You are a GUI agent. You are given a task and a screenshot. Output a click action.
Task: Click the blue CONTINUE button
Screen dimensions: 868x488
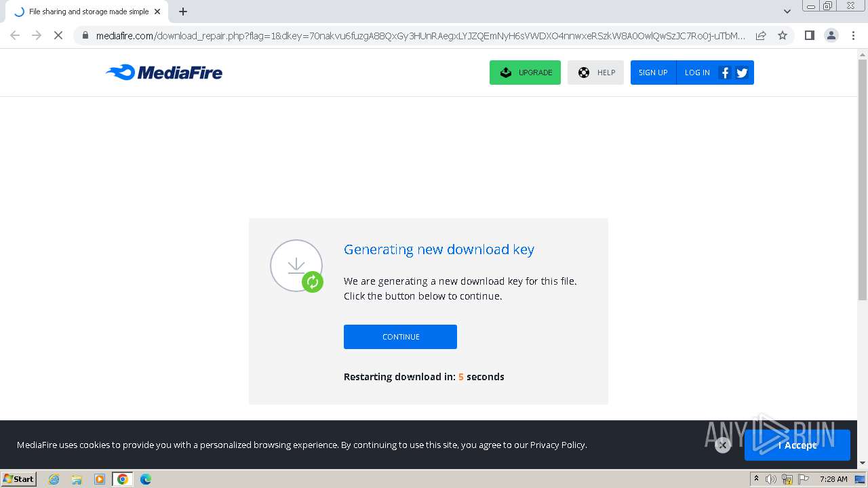[x=400, y=337]
